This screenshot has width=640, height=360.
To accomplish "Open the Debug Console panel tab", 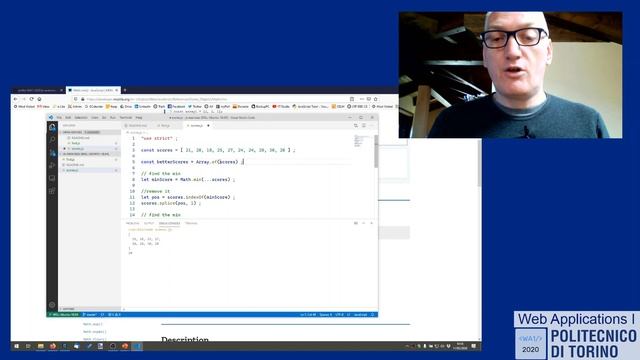I will [169, 223].
